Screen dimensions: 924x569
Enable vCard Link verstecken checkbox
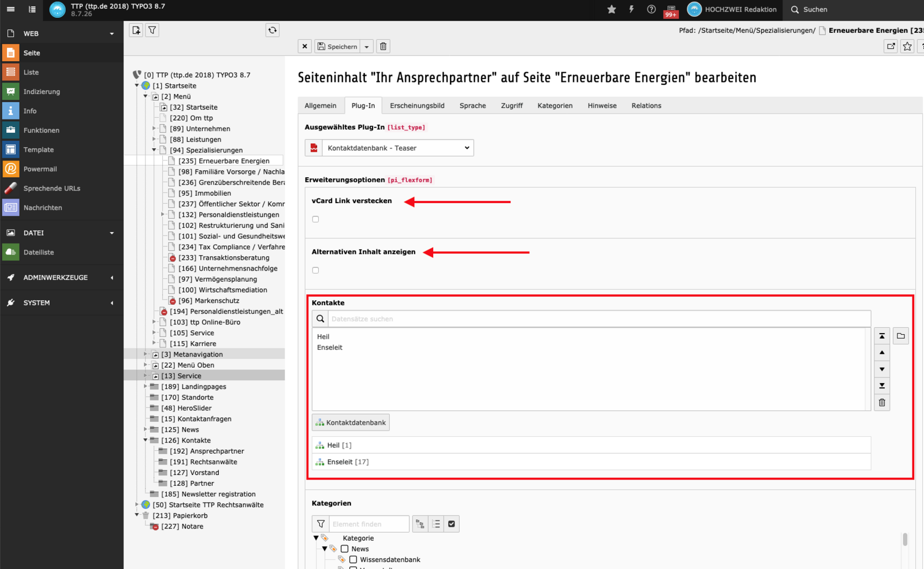pyautogui.click(x=315, y=219)
